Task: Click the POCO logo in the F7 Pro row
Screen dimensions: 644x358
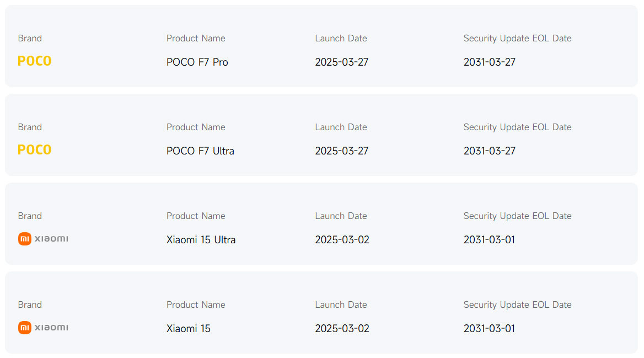Action: click(35, 61)
